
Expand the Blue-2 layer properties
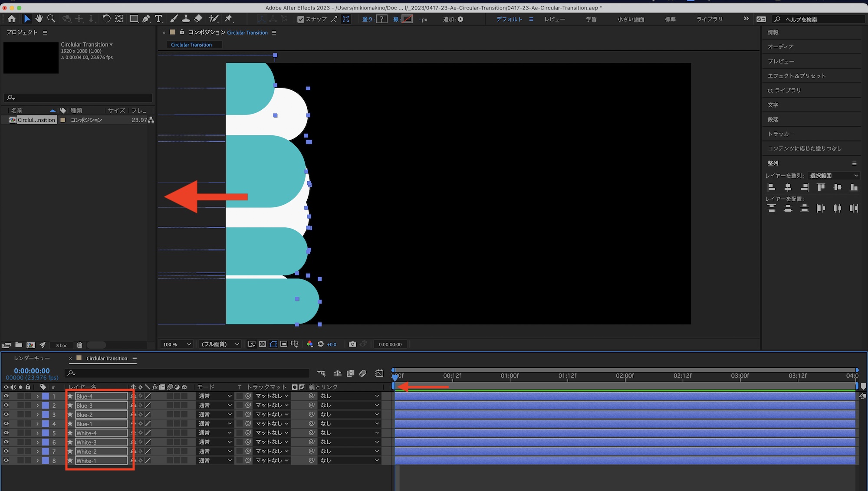click(38, 415)
